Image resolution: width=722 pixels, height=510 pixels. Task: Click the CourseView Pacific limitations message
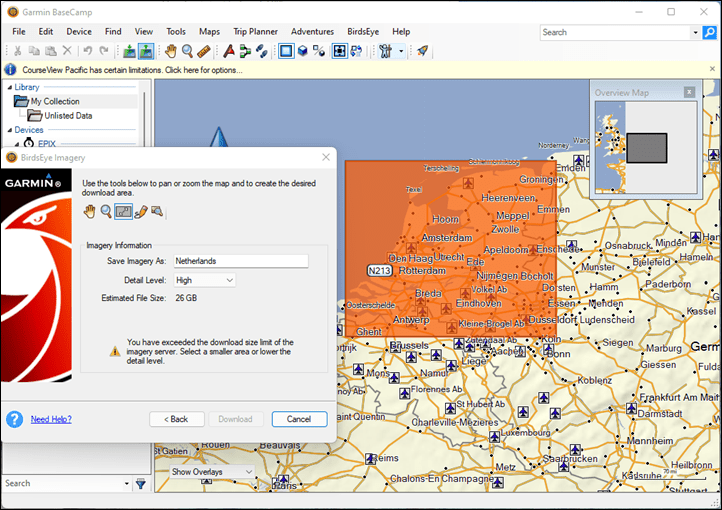tap(132, 70)
